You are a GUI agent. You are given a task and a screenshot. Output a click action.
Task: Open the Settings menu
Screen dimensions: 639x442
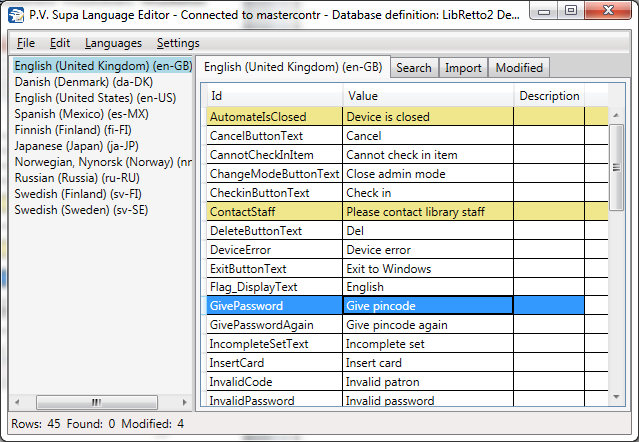(178, 43)
